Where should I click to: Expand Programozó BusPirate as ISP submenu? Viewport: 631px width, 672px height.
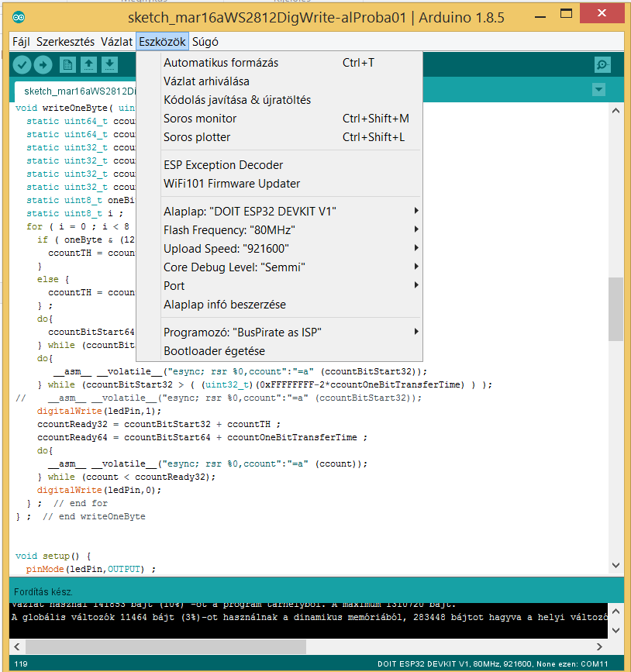pos(279,333)
